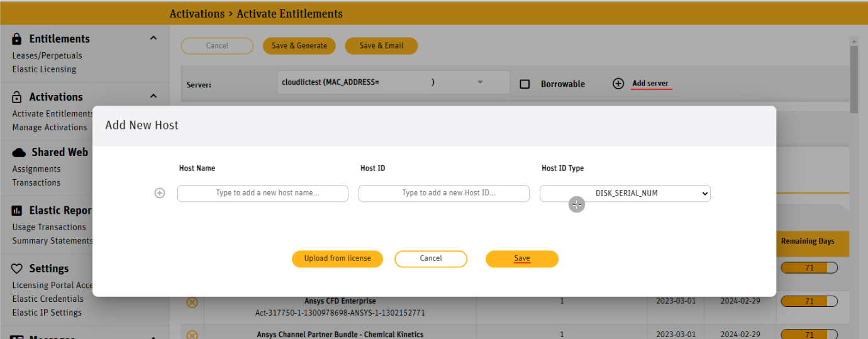
Task: Open the Host ID Type dropdown
Action: pyautogui.click(x=625, y=193)
